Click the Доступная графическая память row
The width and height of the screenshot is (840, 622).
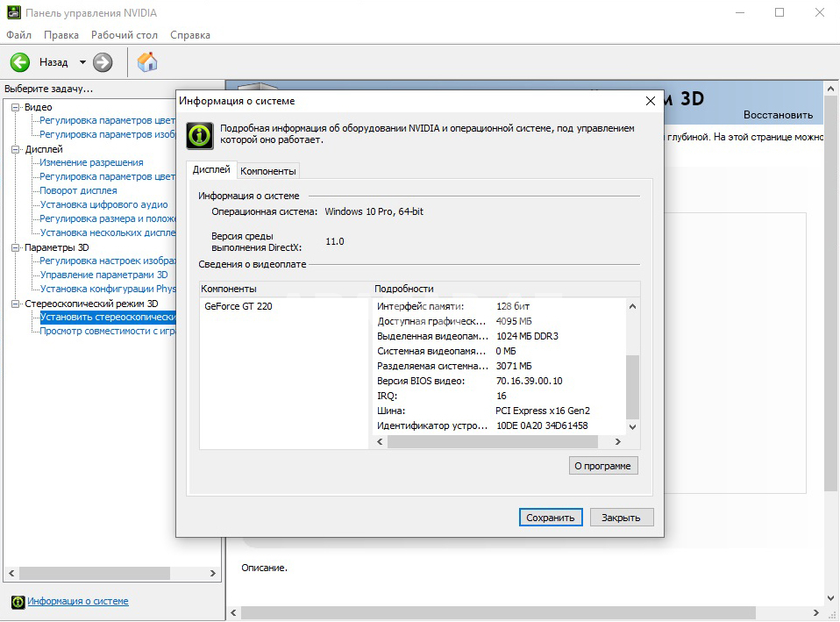[x=499, y=321]
